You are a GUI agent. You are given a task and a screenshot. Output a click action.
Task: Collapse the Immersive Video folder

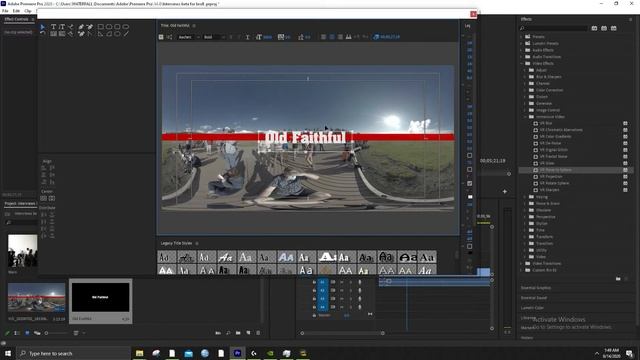click(525, 117)
